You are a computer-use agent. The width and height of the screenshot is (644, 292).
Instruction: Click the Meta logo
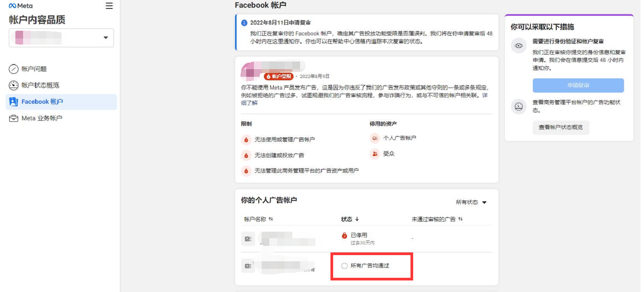20,6
